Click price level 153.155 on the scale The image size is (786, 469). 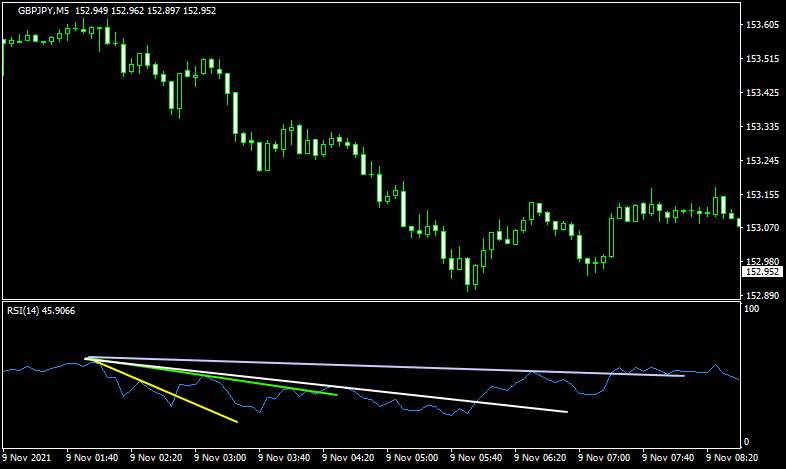(x=762, y=195)
